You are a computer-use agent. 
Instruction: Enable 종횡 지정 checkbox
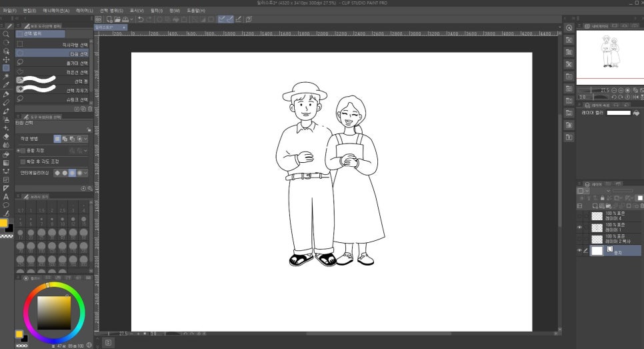pyautogui.click(x=23, y=150)
